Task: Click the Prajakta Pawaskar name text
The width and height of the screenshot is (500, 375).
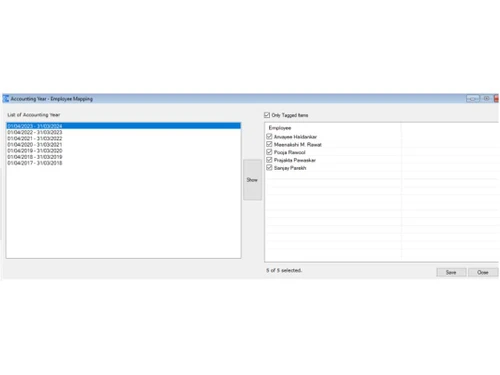Action: (x=295, y=160)
